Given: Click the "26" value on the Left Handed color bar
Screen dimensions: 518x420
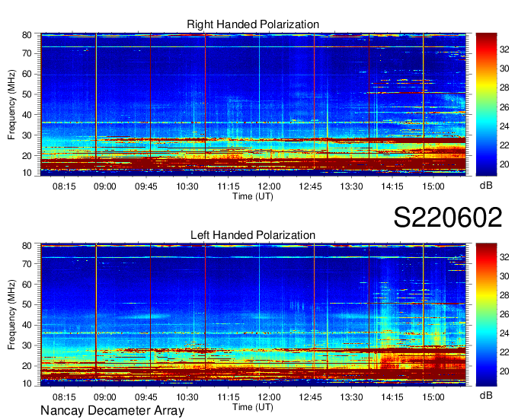Looking at the screenshot, I should pos(504,314).
